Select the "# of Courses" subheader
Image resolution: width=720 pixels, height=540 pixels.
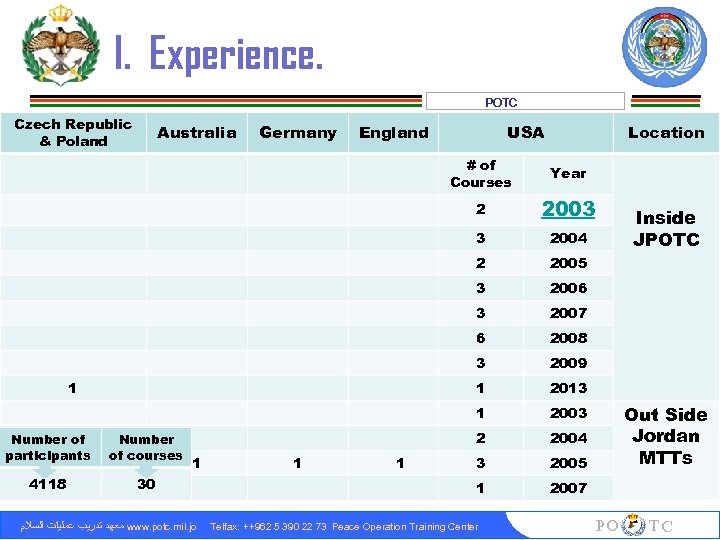[x=481, y=174]
